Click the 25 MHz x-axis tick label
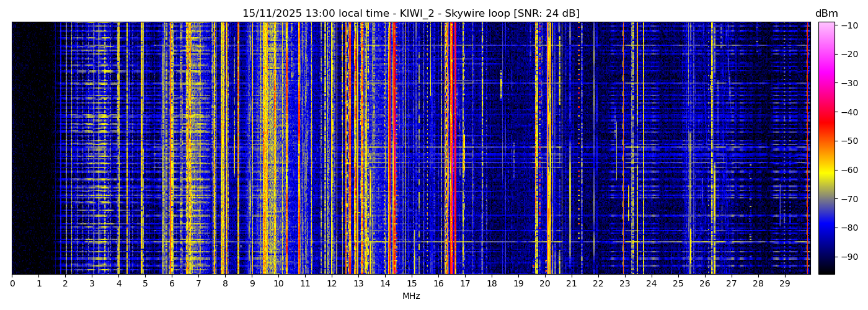 coord(678,283)
